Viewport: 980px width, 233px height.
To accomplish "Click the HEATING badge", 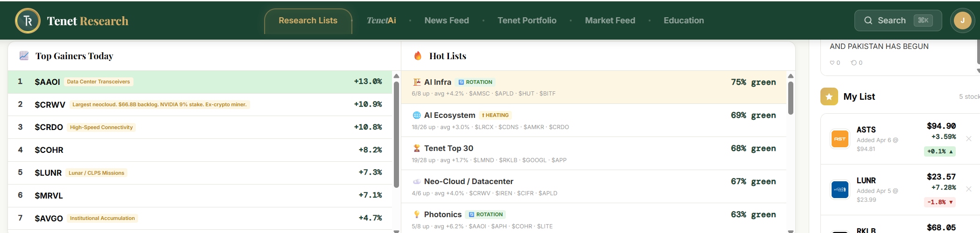I will pyautogui.click(x=495, y=115).
